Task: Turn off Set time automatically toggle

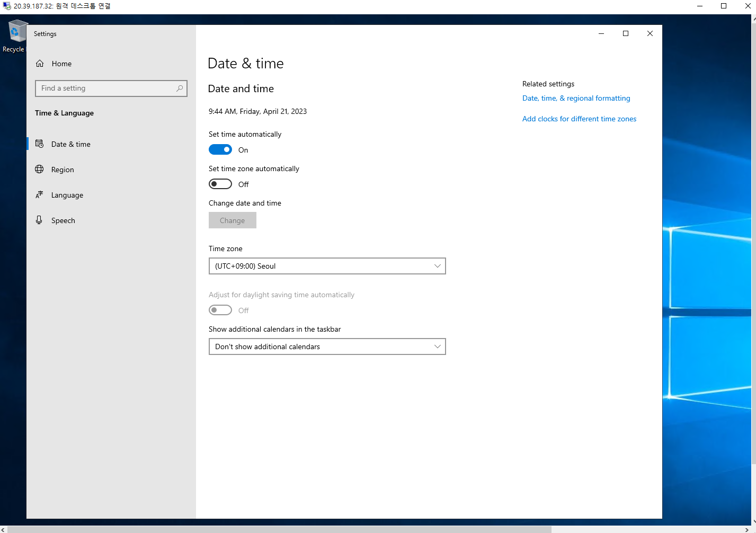Action: pyautogui.click(x=220, y=149)
